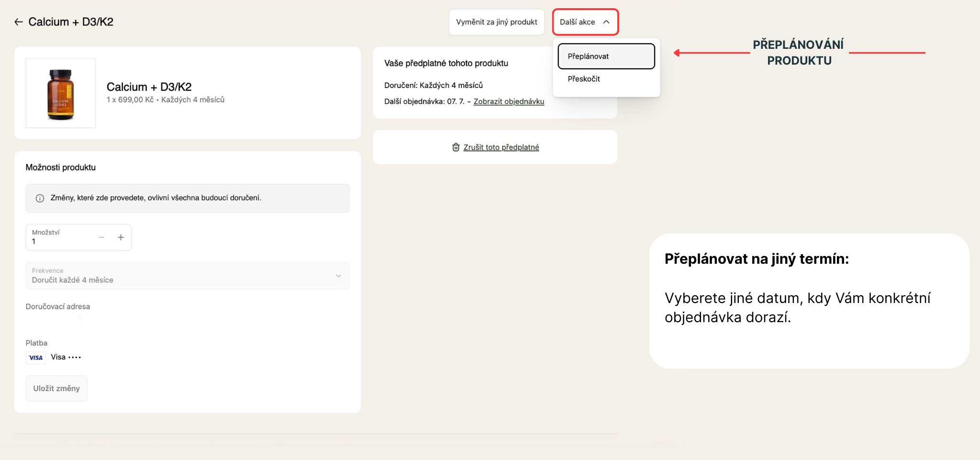Click the info icon in the changes notice
Image resolution: width=980 pixels, height=460 pixels.
40,198
